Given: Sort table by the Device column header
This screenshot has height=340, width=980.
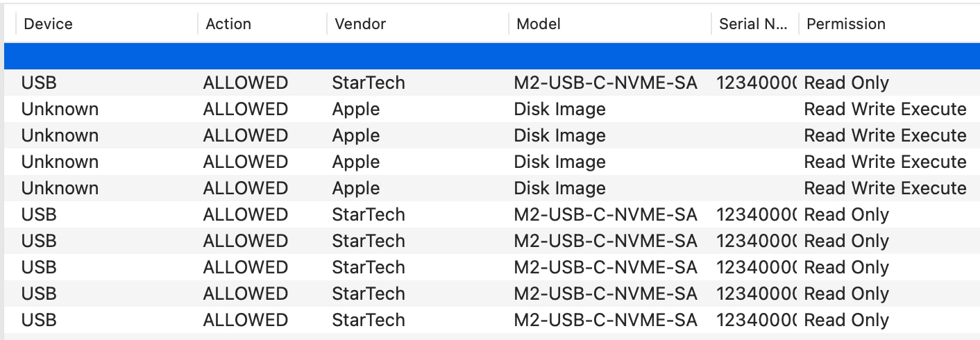Looking at the screenshot, I should [x=107, y=24].
